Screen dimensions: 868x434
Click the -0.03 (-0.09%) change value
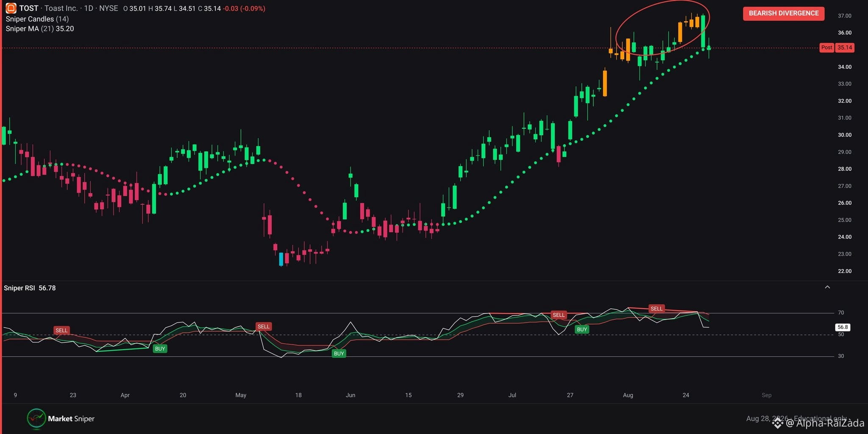[x=244, y=8]
